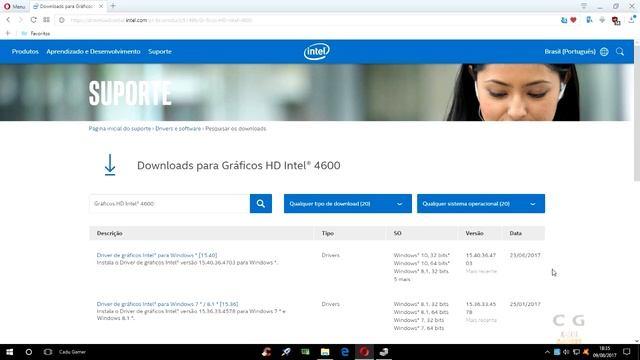The image size is (640, 360).
Task: Open the Action Center notifications
Action: pyautogui.click(x=627, y=352)
